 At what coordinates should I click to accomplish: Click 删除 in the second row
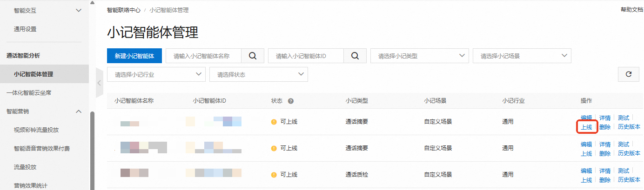point(605,153)
